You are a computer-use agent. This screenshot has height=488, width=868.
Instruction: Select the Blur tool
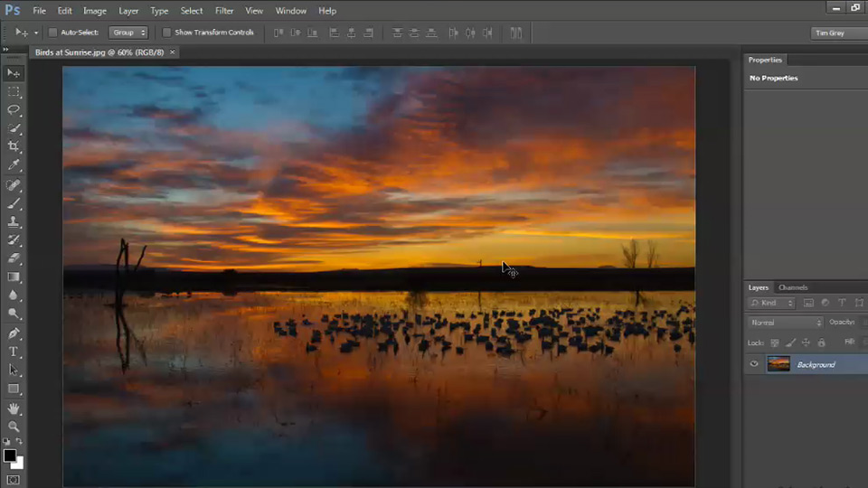[14, 296]
